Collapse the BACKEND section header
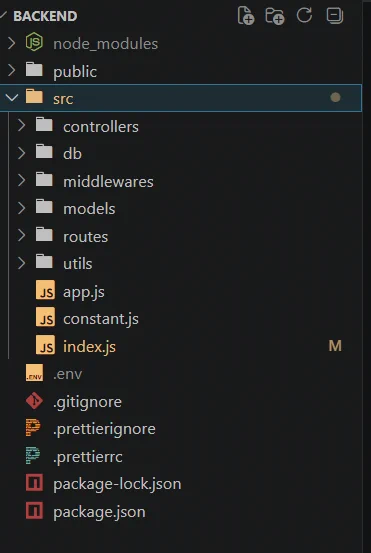Screen dimensions: 371x553 [x=45, y=16]
